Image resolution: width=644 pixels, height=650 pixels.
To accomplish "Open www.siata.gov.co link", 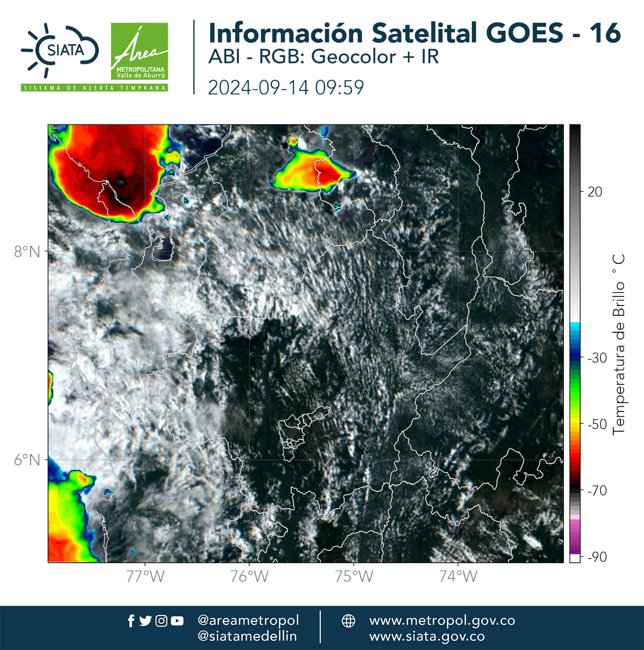I will 427,636.
